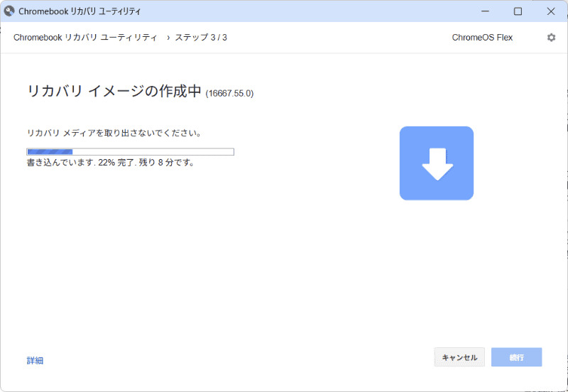
Task: Open the settings gear menu
Action: (551, 38)
